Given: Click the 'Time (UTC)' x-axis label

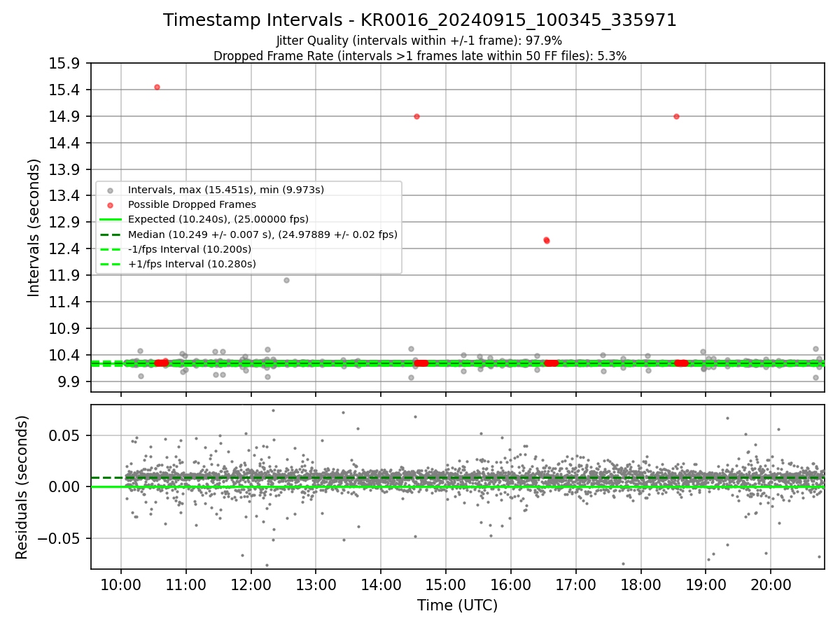Looking at the screenshot, I should click(x=458, y=605).
